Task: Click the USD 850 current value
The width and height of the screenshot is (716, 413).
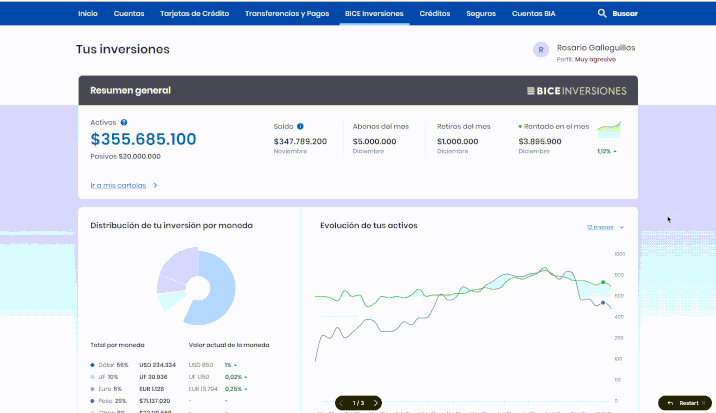Action: click(x=201, y=365)
